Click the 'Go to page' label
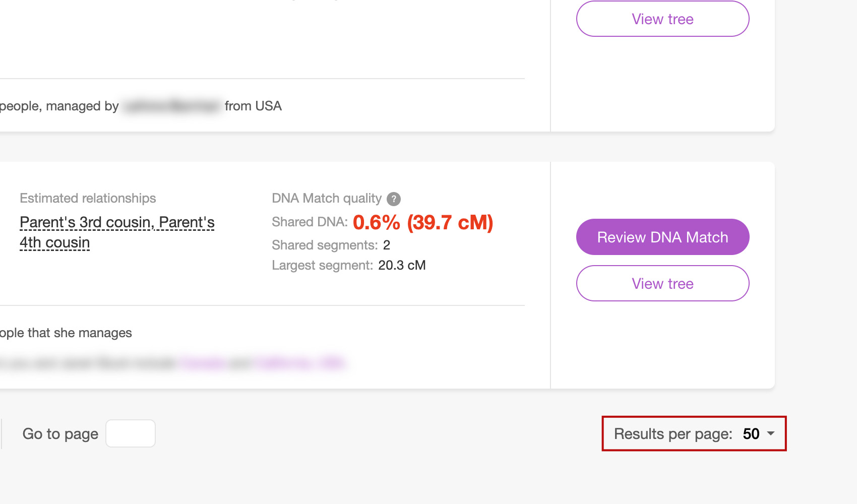 (x=60, y=434)
